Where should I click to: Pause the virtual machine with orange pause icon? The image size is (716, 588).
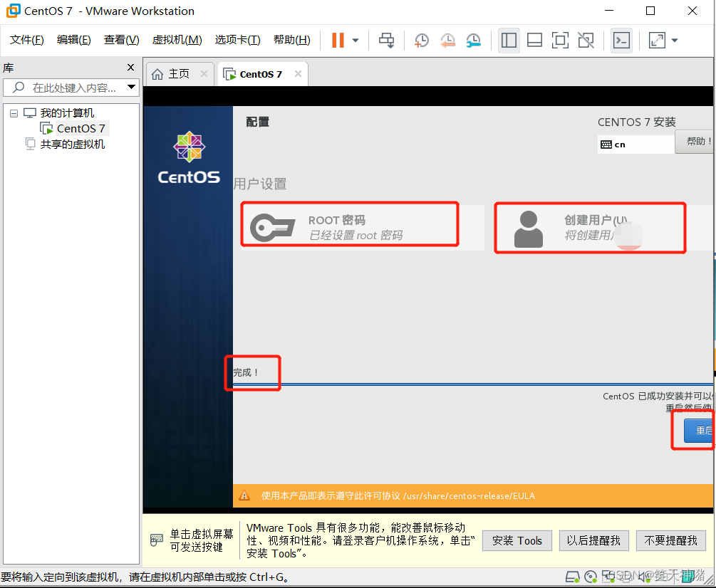pyautogui.click(x=338, y=40)
